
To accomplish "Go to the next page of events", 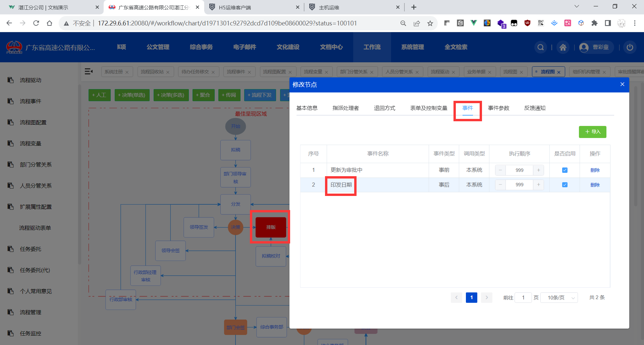I will (x=487, y=297).
